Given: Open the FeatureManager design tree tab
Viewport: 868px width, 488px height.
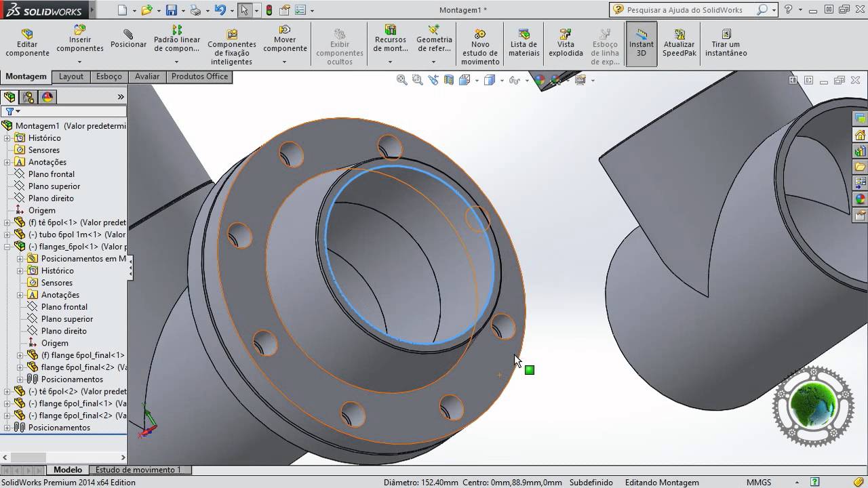Looking at the screenshot, I should [x=9, y=97].
